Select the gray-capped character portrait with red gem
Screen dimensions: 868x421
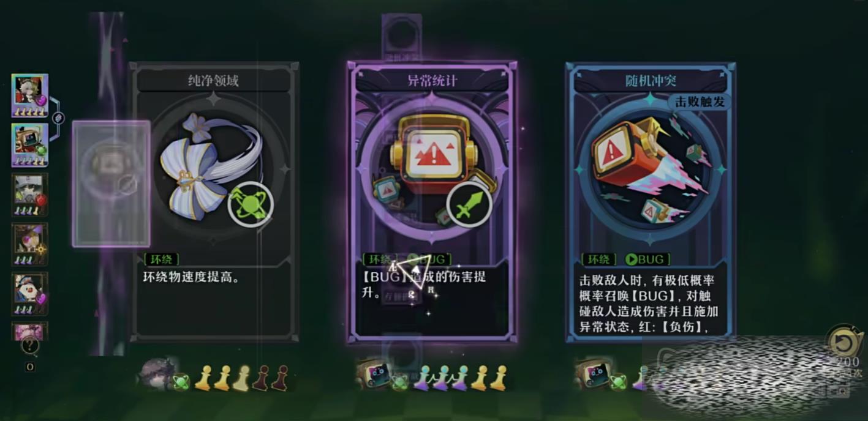click(29, 195)
